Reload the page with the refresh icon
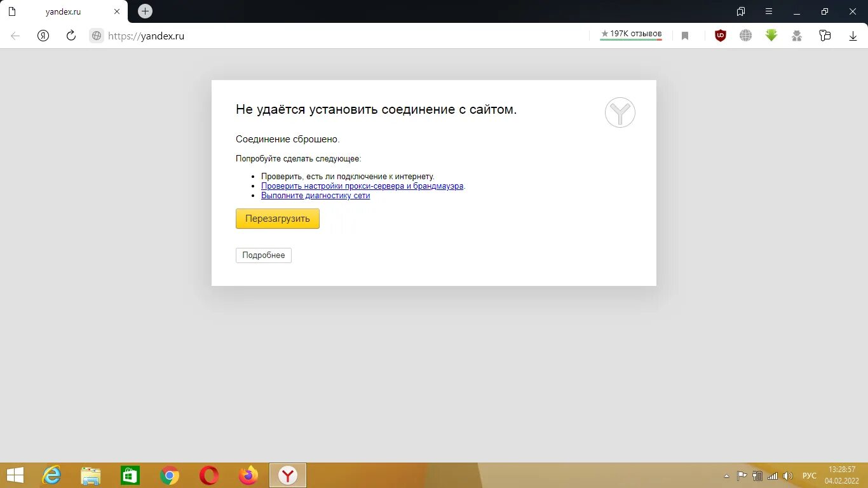The height and width of the screenshot is (488, 868). (71, 36)
